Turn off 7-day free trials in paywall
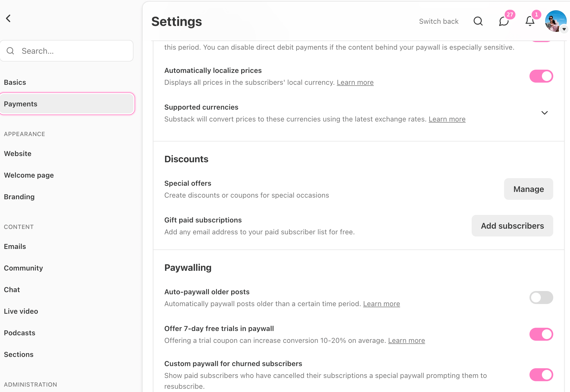 tap(541, 334)
